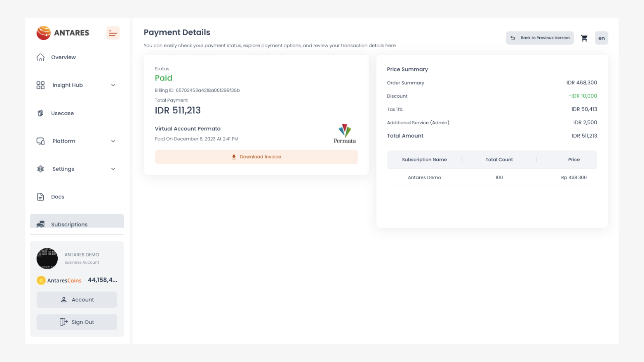Click the Antares logo icon
Screen dimensions: 644x362
click(44, 33)
